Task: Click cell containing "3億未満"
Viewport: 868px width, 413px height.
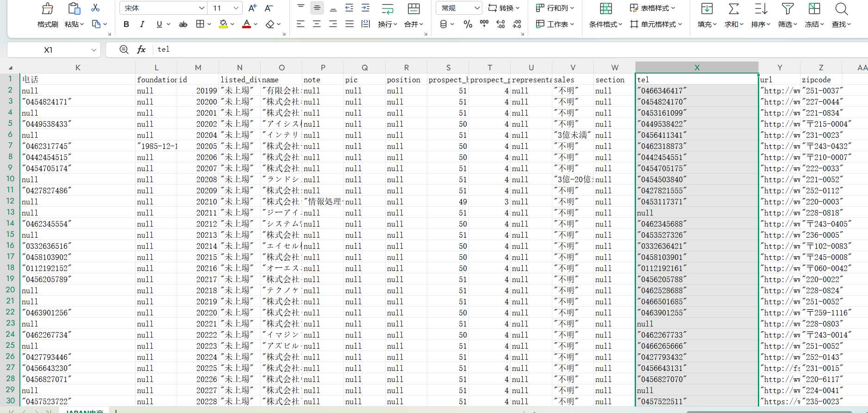Action: pos(573,135)
